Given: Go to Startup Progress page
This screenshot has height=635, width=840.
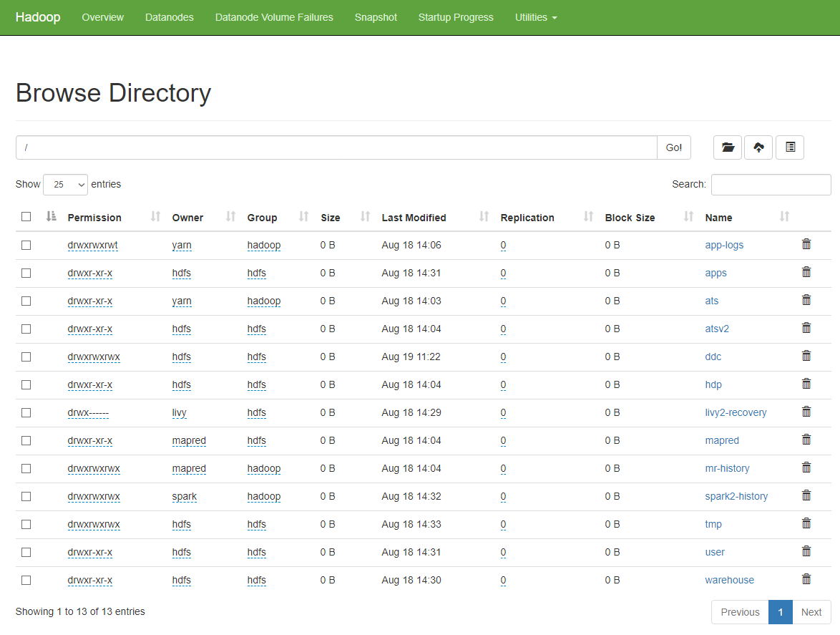Looking at the screenshot, I should pyautogui.click(x=456, y=17).
